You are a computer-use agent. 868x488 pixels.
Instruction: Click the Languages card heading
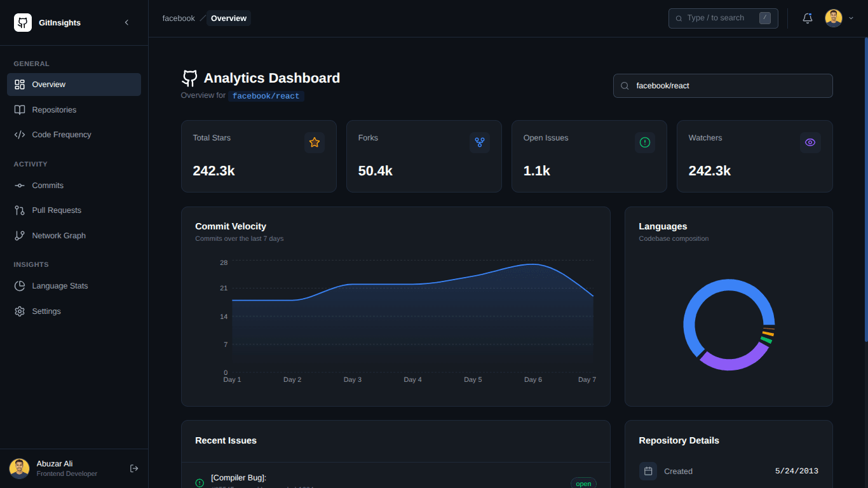pyautogui.click(x=663, y=226)
